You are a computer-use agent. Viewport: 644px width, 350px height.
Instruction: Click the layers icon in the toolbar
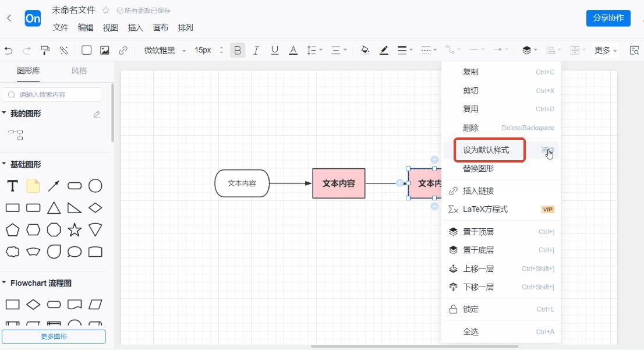coord(526,50)
